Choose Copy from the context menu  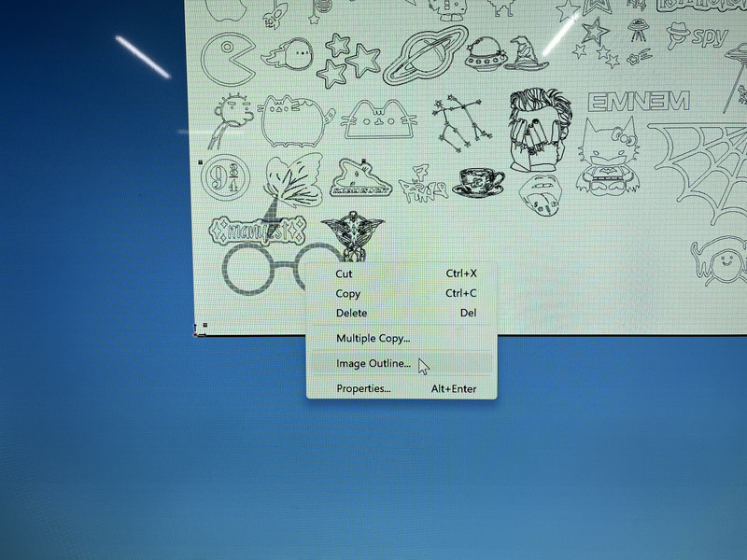click(x=401, y=293)
